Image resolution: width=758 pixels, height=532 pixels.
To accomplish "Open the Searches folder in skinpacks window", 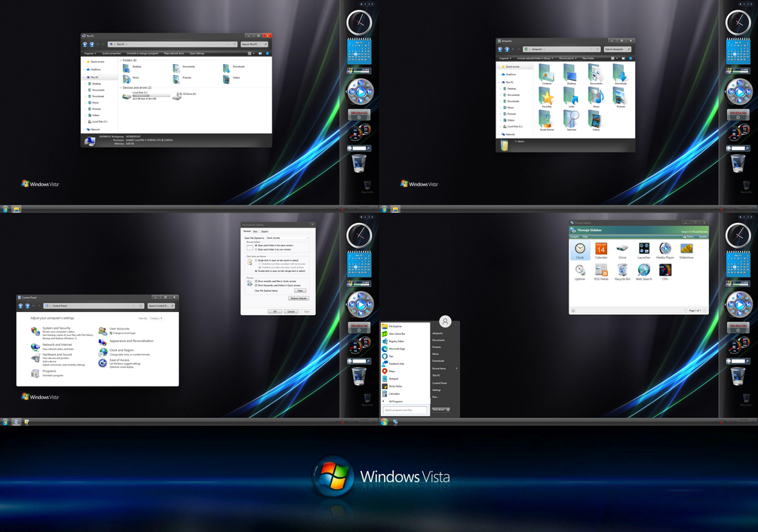I will (572, 121).
